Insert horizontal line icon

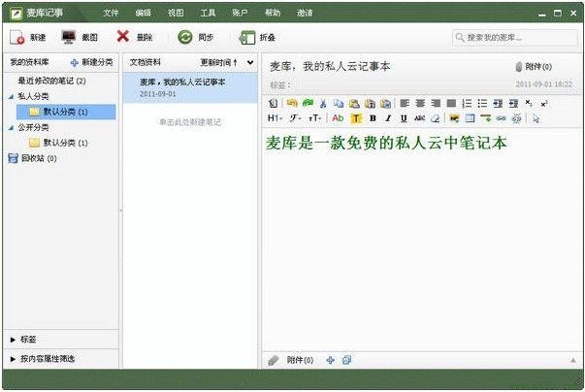pos(485,118)
